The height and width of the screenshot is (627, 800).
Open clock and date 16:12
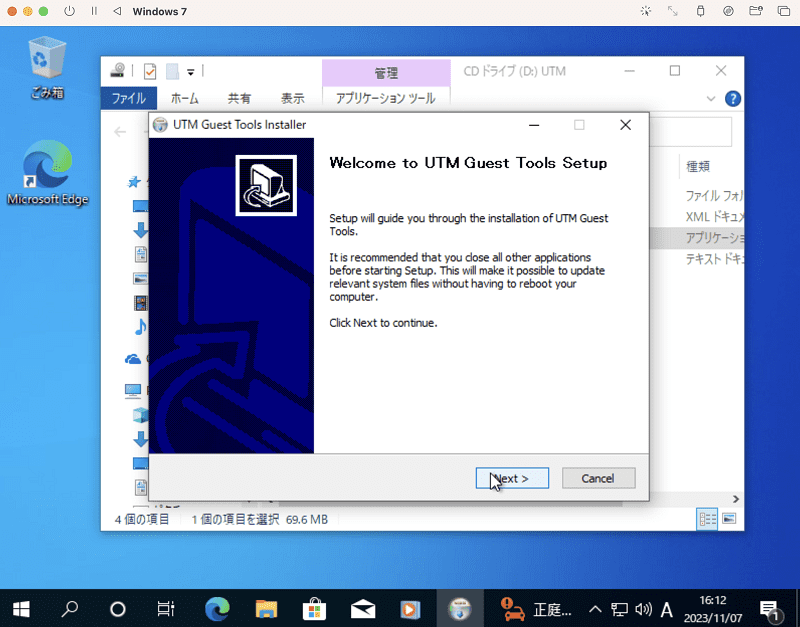(x=713, y=609)
